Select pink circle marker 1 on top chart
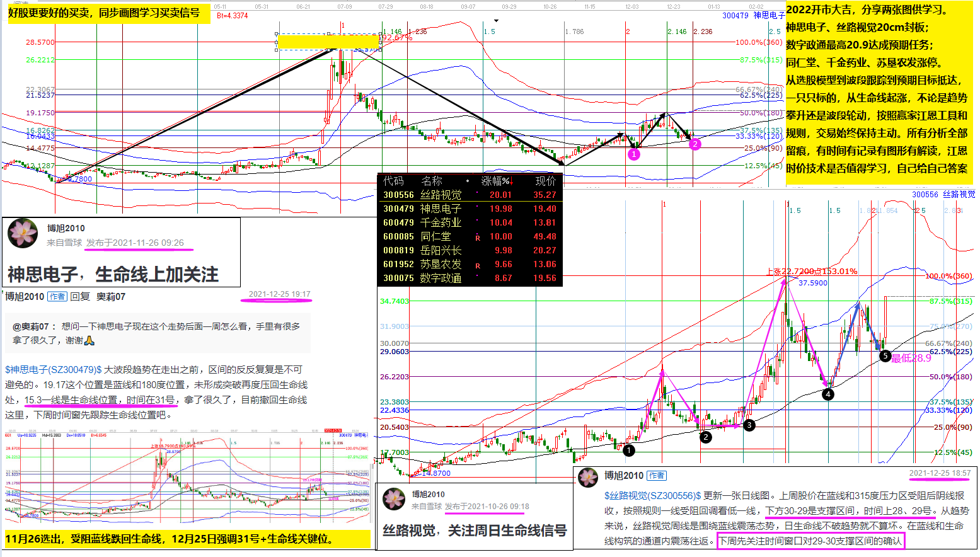Image resolution: width=980 pixels, height=557 pixels. click(634, 154)
